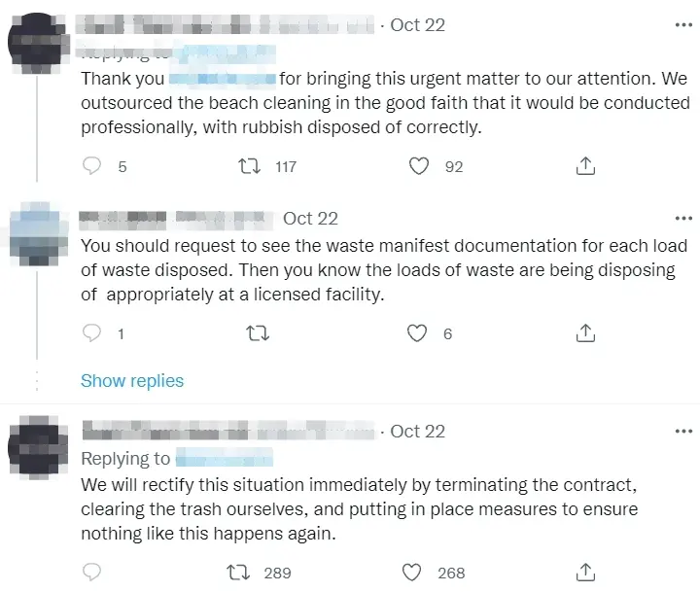Like the tweet with 6 likes

(418, 333)
